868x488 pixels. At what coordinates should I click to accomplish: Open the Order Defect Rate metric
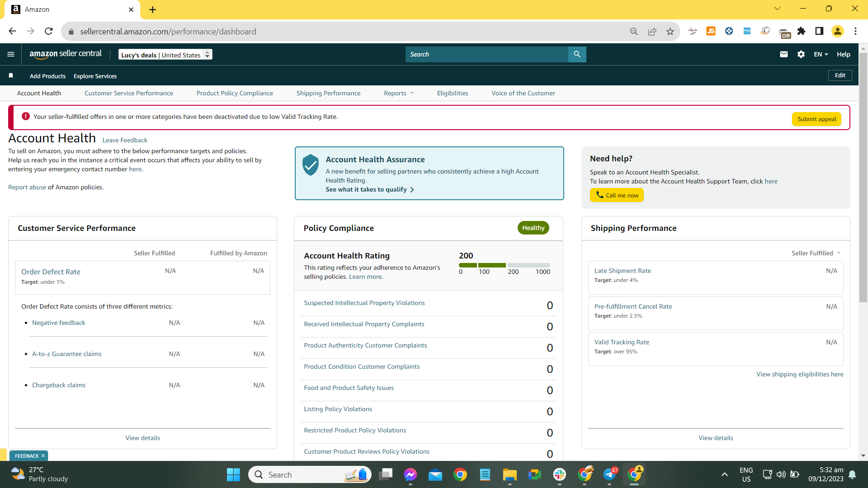click(x=51, y=272)
